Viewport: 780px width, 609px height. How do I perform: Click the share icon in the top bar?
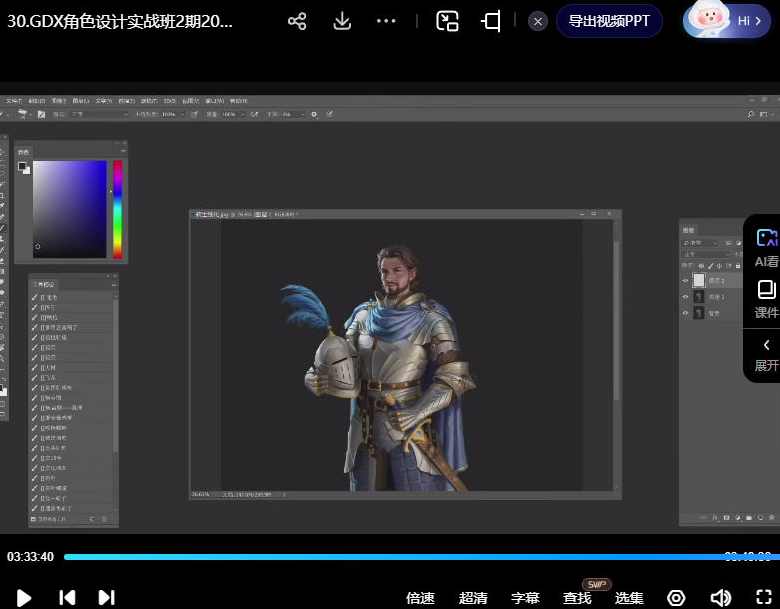tap(297, 22)
